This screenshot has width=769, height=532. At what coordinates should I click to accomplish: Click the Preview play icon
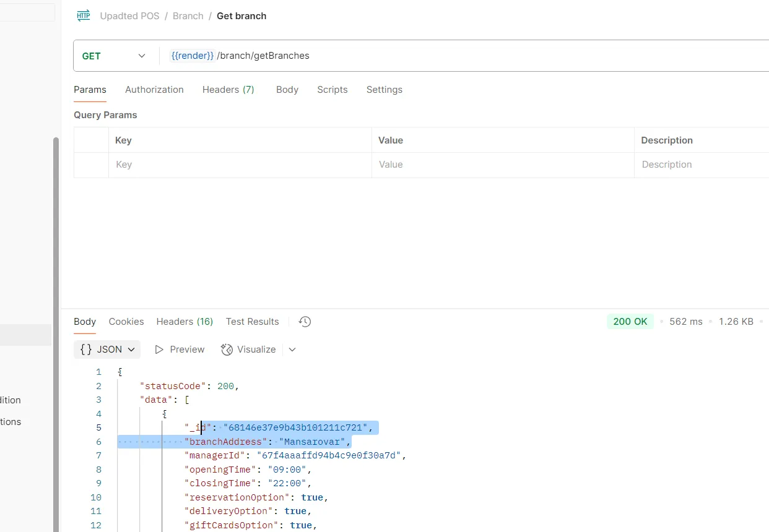[159, 350]
